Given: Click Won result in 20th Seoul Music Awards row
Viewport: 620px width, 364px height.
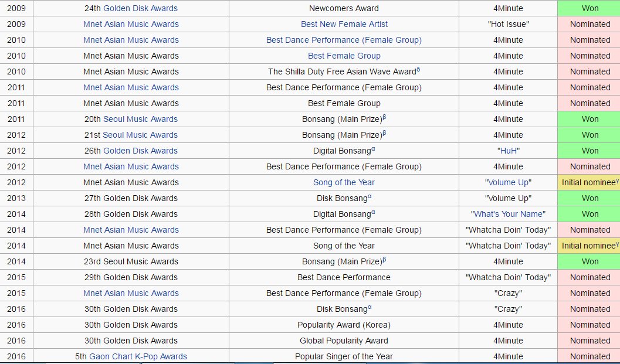Looking at the screenshot, I should coord(590,119).
